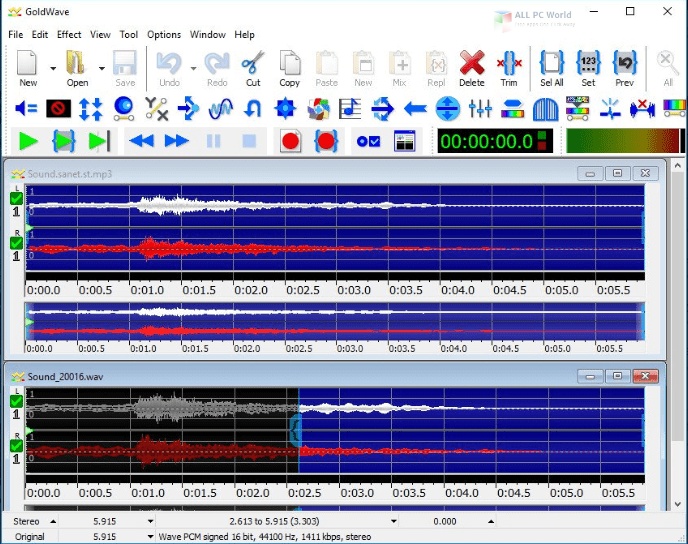Click the arched bars parametric EQ effect icon
The width and height of the screenshot is (688, 544).
[545, 109]
